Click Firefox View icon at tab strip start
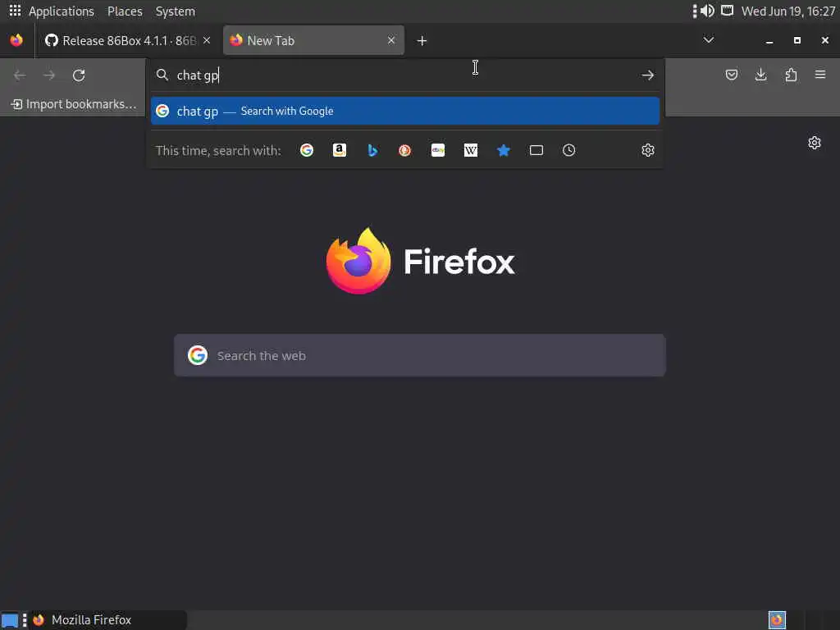This screenshot has width=840, height=630. tap(16, 40)
